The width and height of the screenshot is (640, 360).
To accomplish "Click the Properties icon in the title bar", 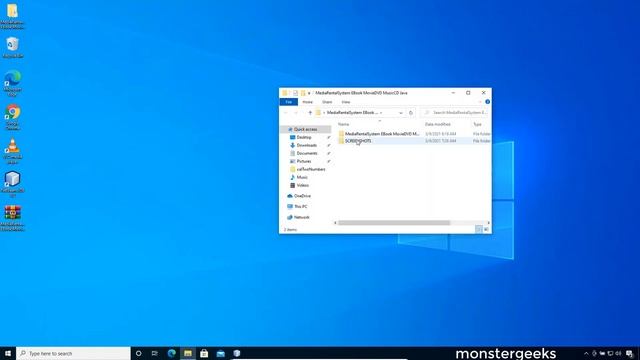I will click(x=295, y=93).
